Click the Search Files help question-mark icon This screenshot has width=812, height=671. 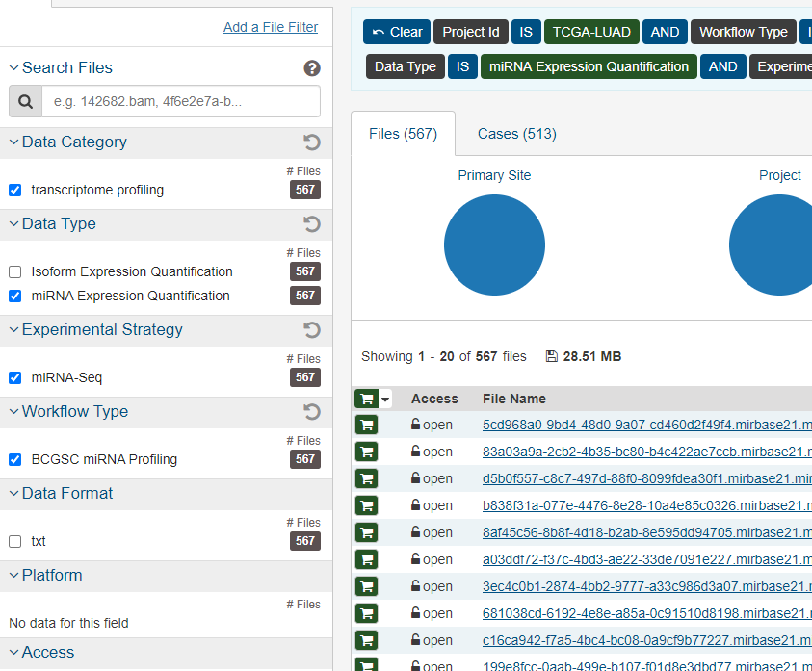click(x=312, y=67)
